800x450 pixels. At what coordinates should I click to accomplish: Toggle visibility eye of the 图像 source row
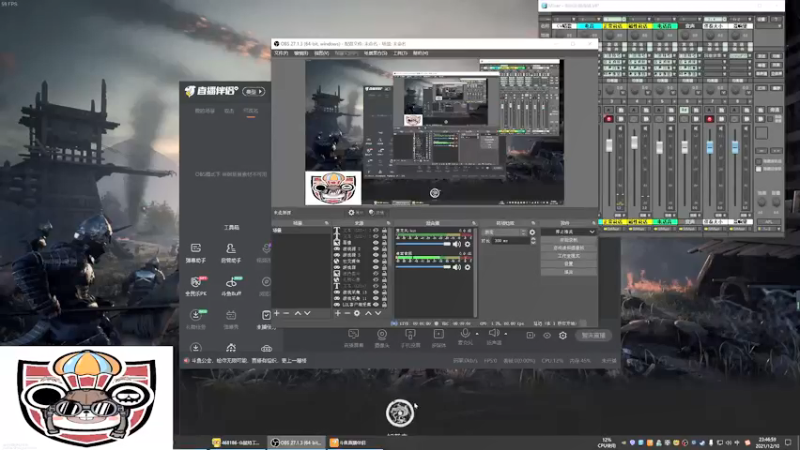tap(376, 243)
